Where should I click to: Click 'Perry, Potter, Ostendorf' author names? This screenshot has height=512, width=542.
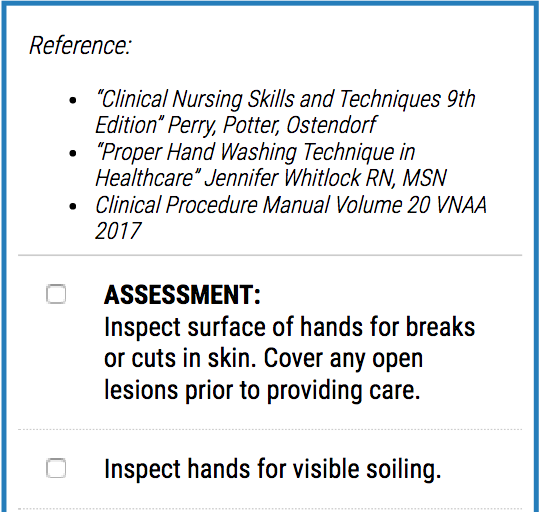click(x=272, y=125)
